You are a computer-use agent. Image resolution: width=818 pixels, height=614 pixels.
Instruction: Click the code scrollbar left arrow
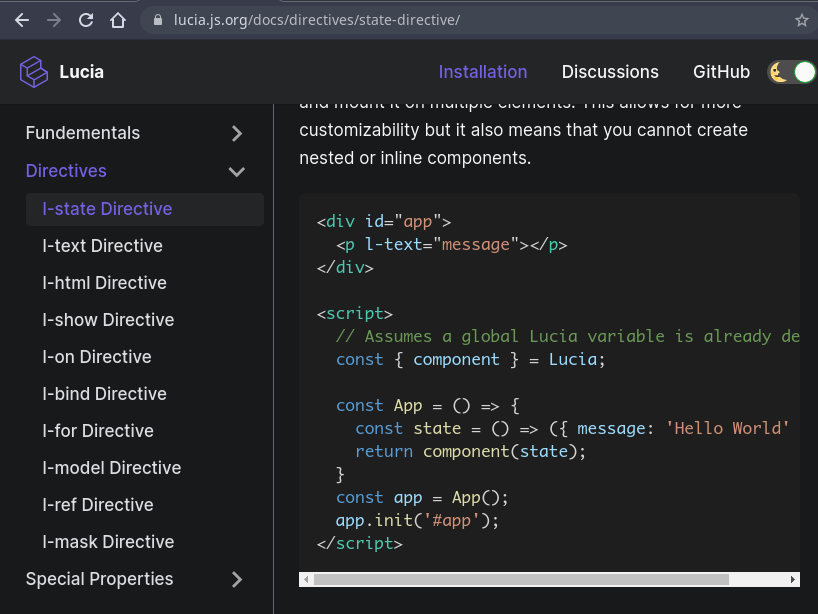coord(306,580)
